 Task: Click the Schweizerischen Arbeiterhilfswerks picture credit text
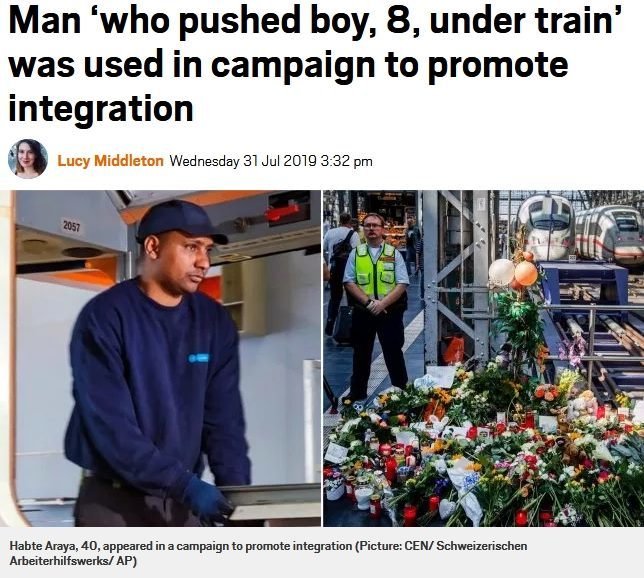coord(268,553)
